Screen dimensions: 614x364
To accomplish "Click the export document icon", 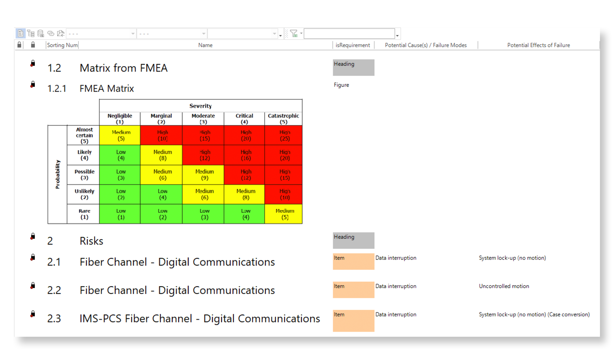I will (x=60, y=33).
